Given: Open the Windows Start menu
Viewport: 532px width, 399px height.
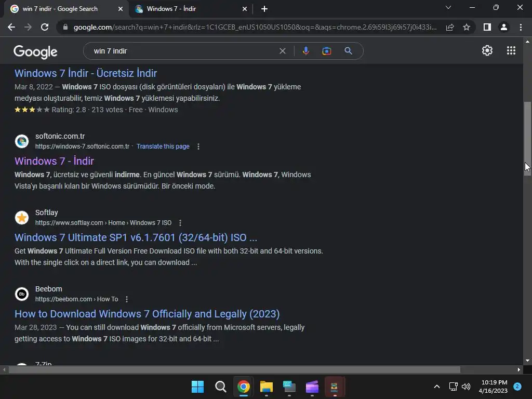Looking at the screenshot, I should 197,387.
